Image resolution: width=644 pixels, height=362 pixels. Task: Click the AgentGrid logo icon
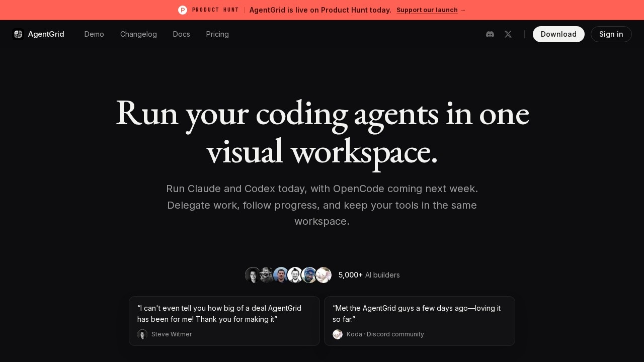coord(18,34)
